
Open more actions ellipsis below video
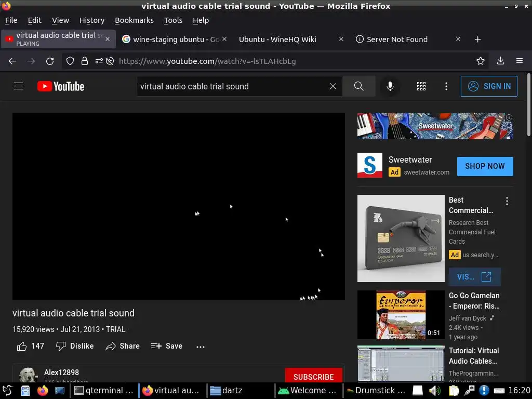point(201,347)
